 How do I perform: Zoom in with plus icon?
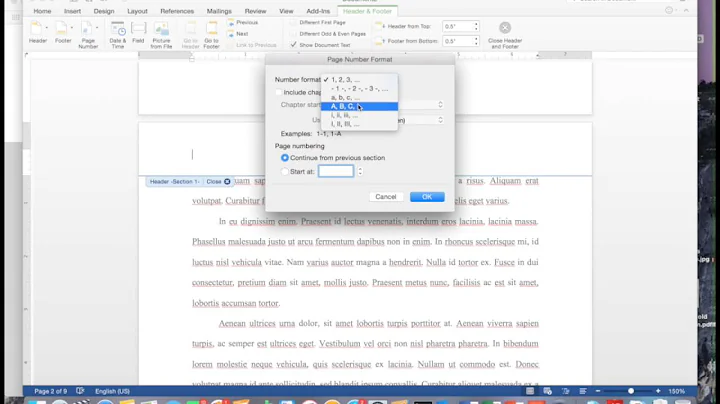(658, 391)
